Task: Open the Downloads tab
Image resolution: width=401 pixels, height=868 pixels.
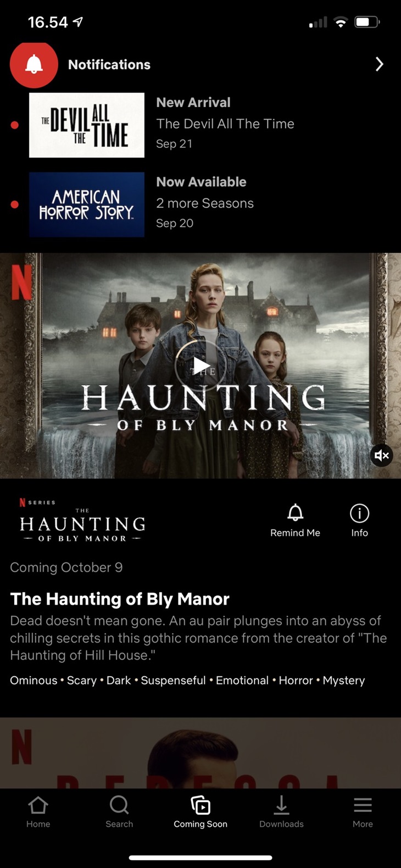Action: (281, 812)
